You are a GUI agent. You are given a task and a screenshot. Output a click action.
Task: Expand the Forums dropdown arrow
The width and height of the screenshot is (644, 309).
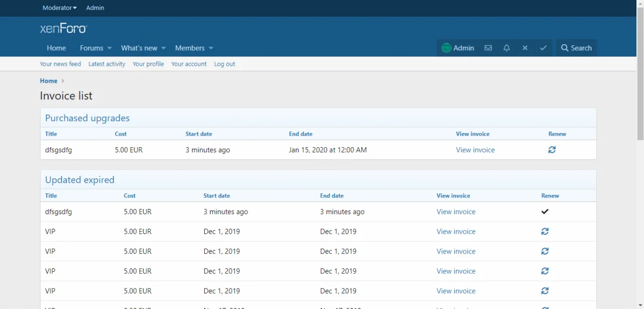click(x=110, y=48)
